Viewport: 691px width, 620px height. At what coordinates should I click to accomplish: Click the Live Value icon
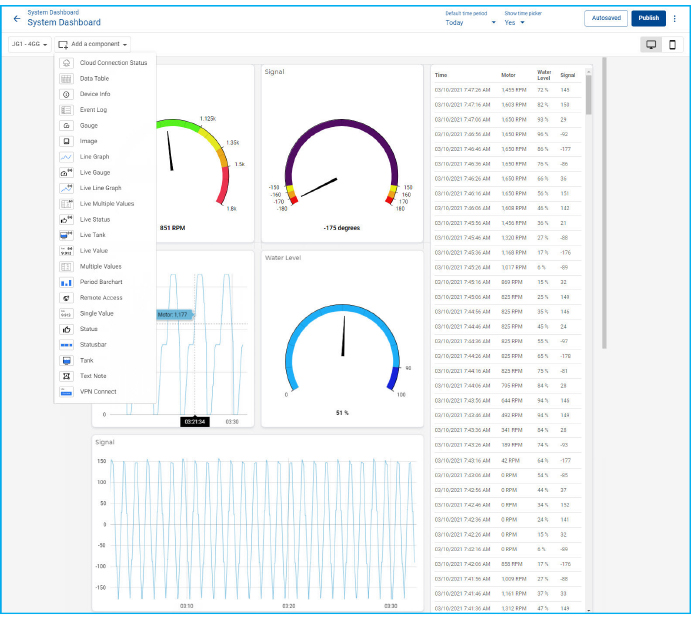[x=66, y=251]
